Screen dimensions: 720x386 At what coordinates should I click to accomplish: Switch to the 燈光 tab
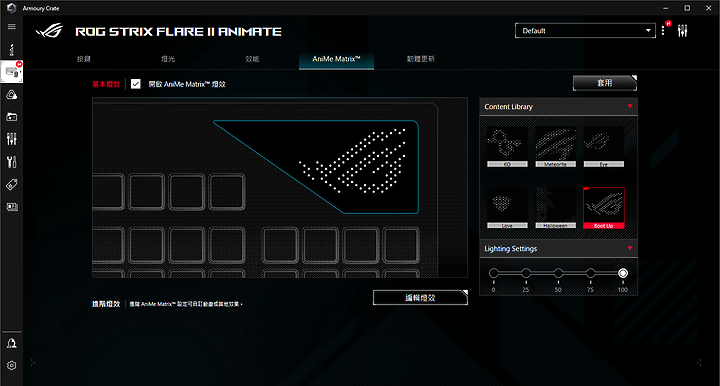[x=168, y=59]
